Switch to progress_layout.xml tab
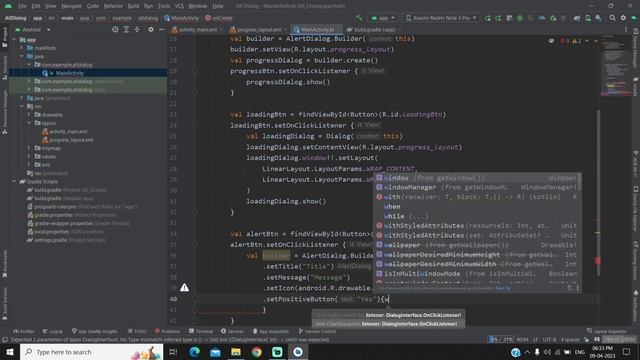Screen dimensions: 640x360 [x=258, y=29]
